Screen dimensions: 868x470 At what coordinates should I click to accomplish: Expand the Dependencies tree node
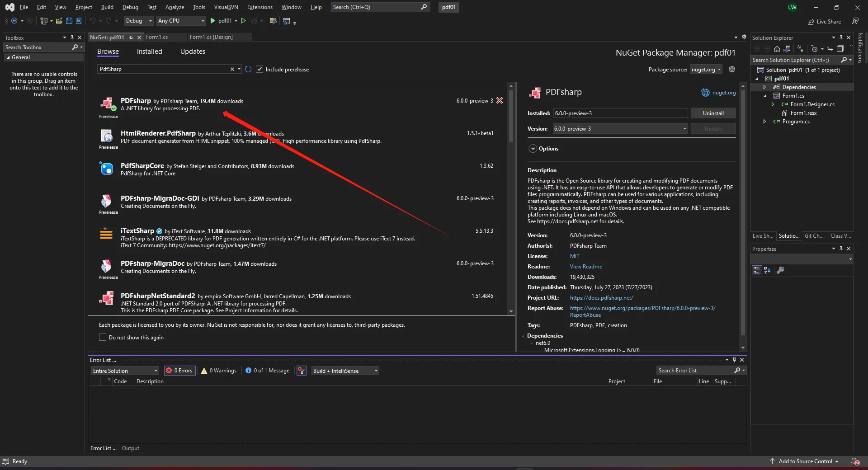click(x=765, y=87)
